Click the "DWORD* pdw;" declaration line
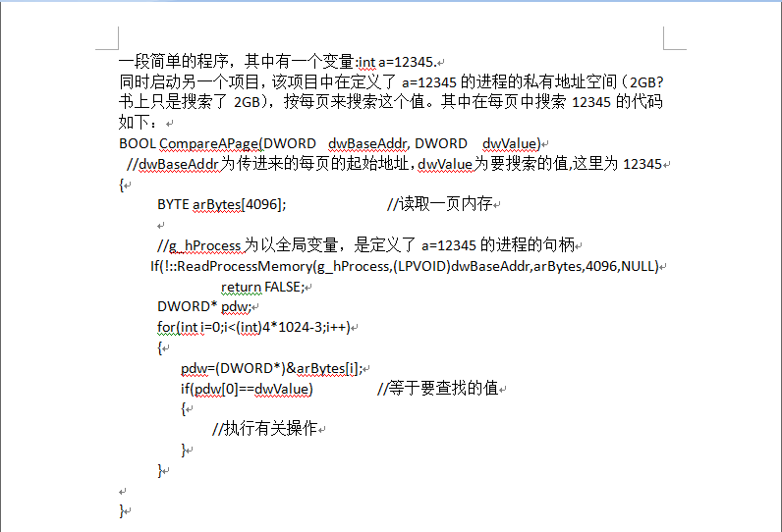Viewport: 782px width, 532px height. [204, 307]
